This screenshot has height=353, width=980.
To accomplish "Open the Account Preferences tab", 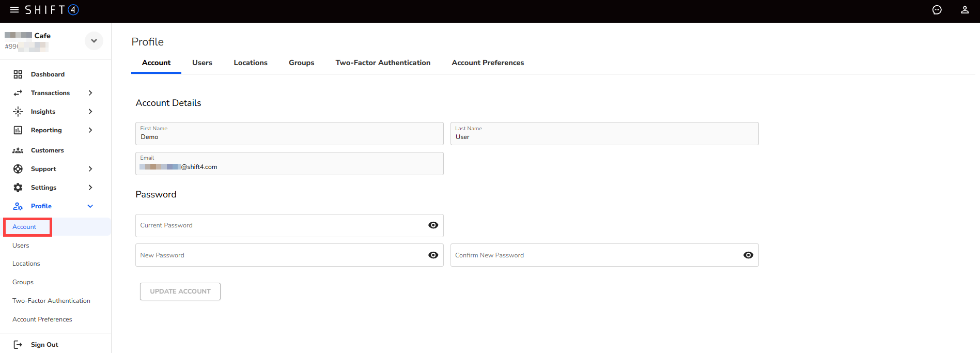I will pos(487,63).
